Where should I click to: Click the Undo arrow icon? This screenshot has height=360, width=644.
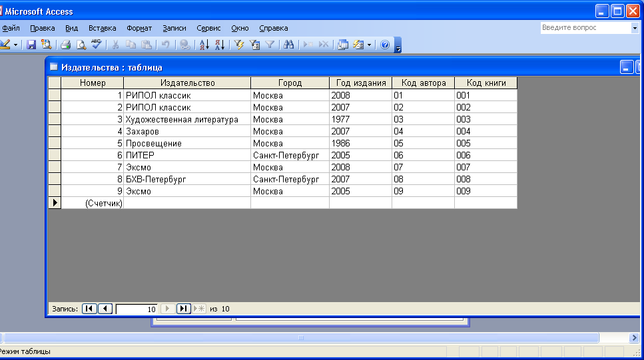(166, 45)
